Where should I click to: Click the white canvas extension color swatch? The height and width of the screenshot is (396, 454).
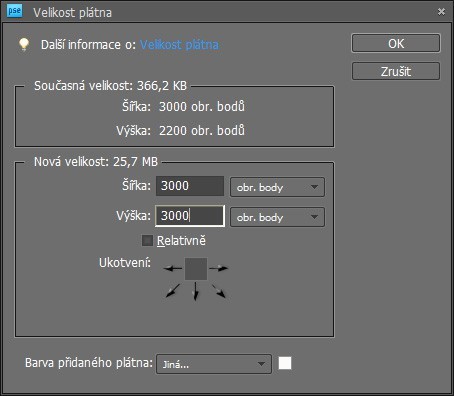[x=285, y=363]
